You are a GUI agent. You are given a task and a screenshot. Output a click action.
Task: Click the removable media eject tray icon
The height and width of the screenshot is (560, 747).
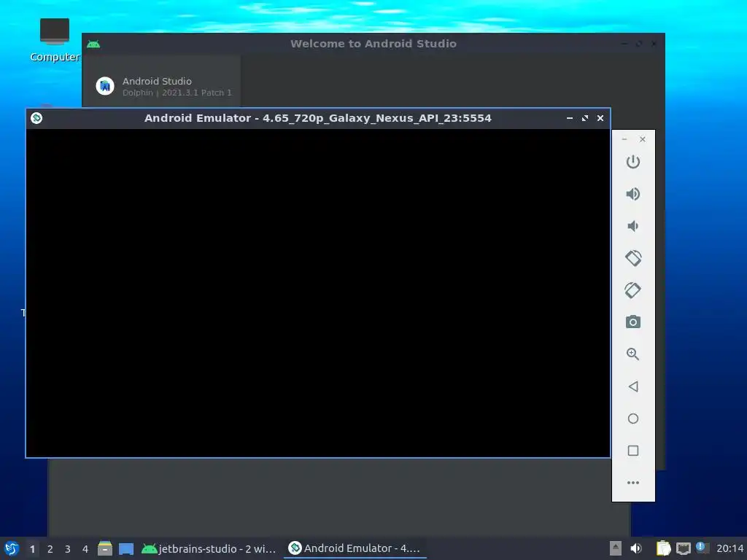point(616,548)
